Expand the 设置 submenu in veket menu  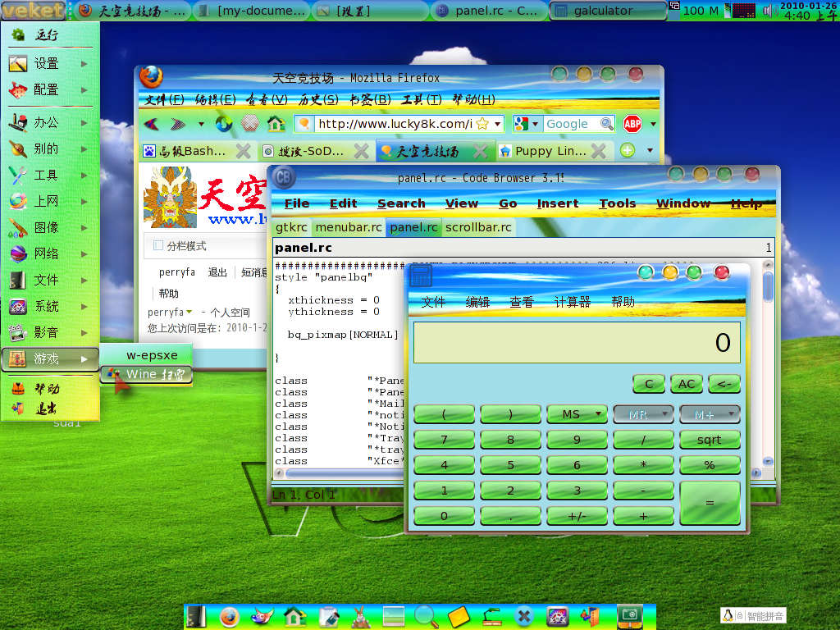[x=50, y=63]
